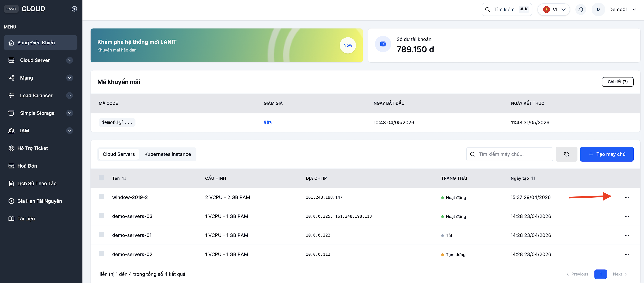The height and width of the screenshot is (283, 644).
Task: Expand the Mạng submenu chevron
Action: click(70, 78)
